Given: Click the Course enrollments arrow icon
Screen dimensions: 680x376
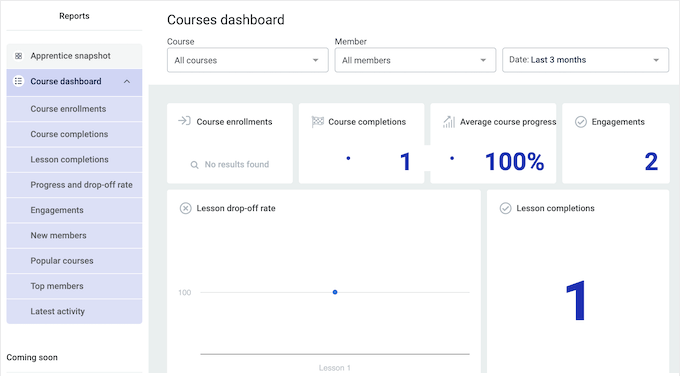Looking at the screenshot, I should [x=184, y=121].
